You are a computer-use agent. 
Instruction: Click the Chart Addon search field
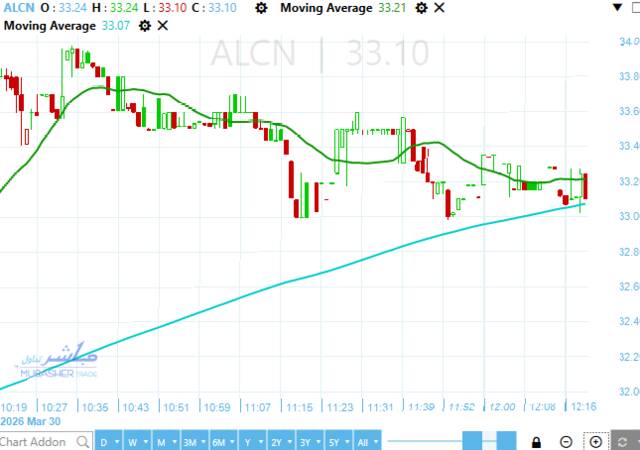pyautogui.click(x=35, y=442)
